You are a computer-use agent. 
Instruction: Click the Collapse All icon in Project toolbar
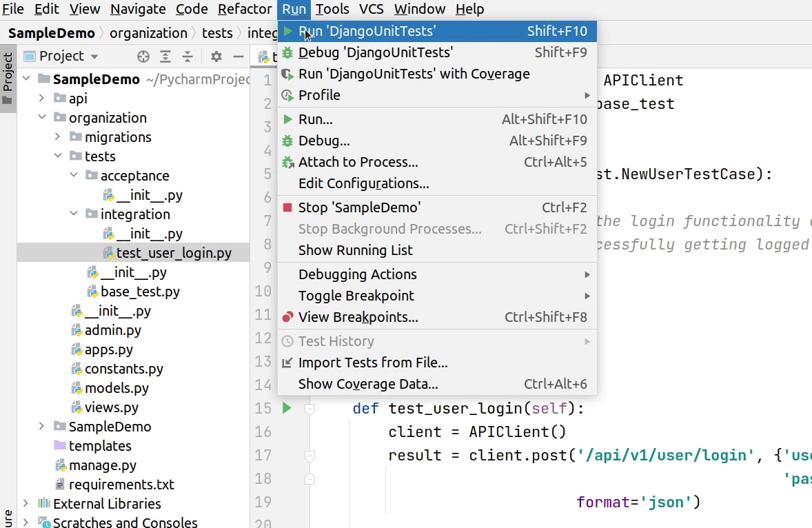pyautogui.click(x=187, y=56)
